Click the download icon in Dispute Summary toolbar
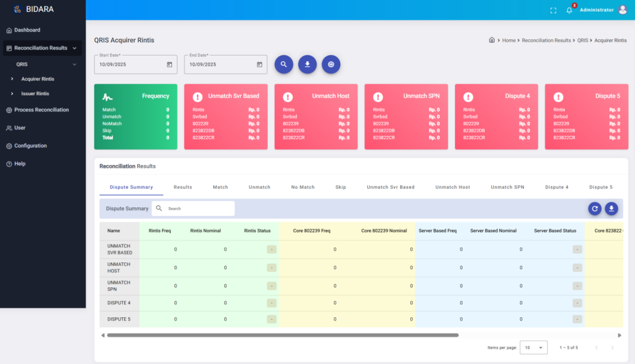Screen dimensions: 635x364 (611, 208)
